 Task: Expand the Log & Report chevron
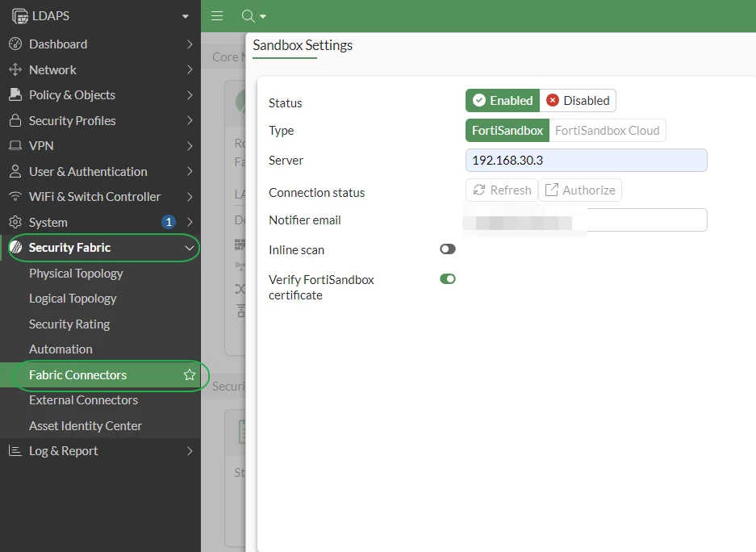[190, 451]
